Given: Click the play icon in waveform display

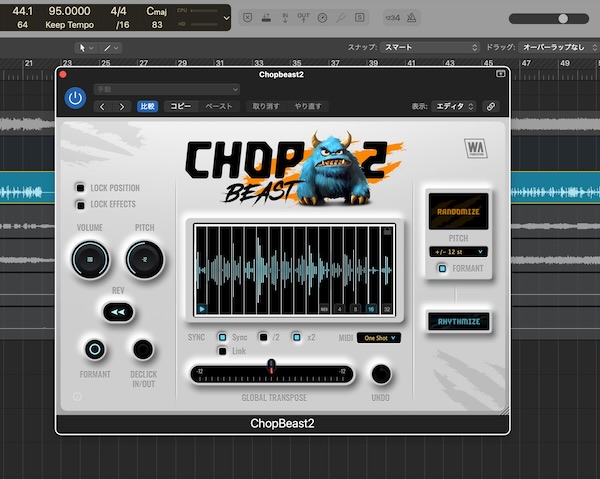Looking at the screenshot, I should [x=202, y=309].
